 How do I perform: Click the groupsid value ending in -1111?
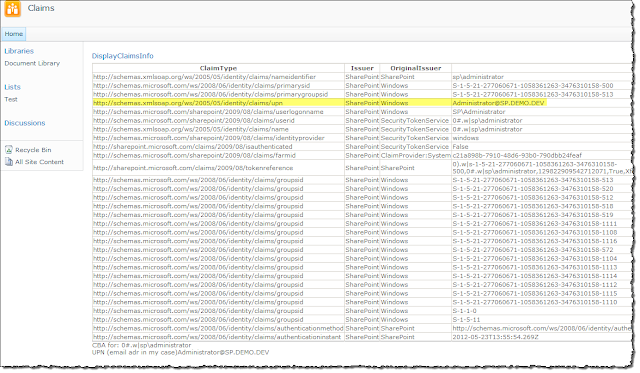[535, 224]
